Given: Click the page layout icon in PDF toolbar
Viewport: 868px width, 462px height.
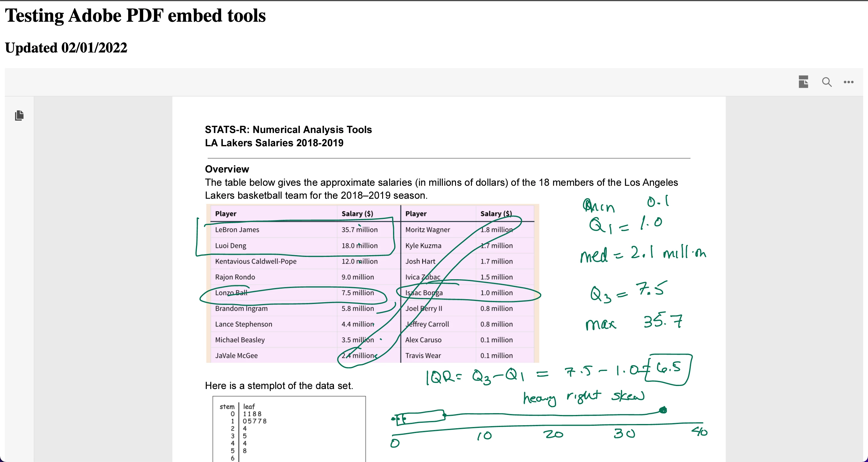Looking at the screenshot, I should point(803,82).
